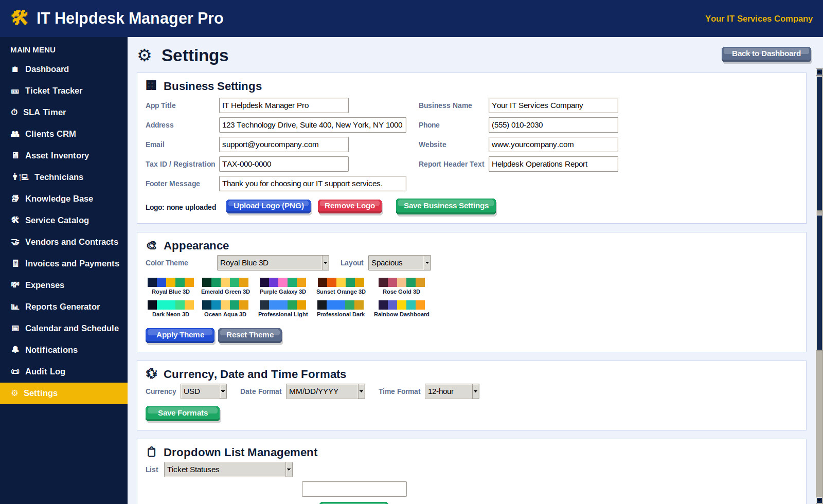Open the List dropdown showing Ticket Statuses
The height and width of the screenshot is (504, 823).
coord(228,470)
